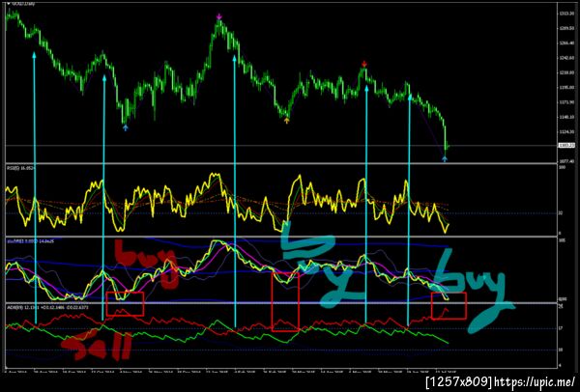Click the 1171.90 price axis label
The image size is (580, 392).
pyautogui.click(x=565, y=102)
